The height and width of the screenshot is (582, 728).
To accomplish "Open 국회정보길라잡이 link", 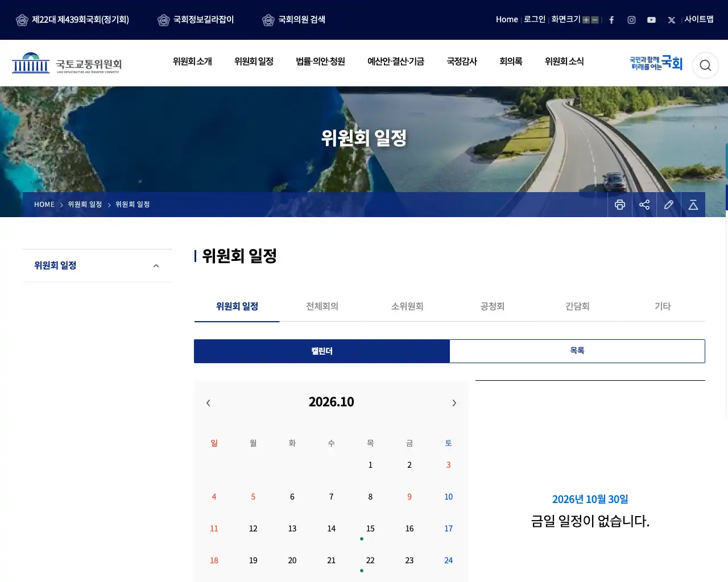I will pos(196,20).
